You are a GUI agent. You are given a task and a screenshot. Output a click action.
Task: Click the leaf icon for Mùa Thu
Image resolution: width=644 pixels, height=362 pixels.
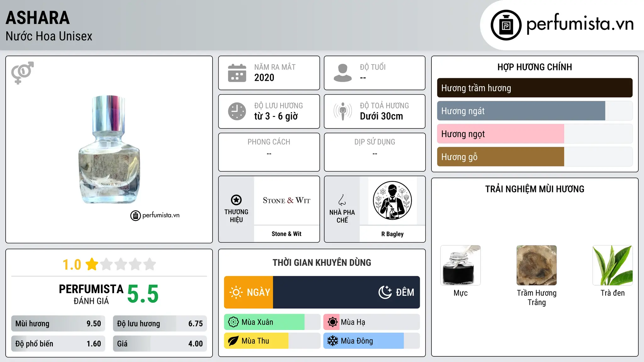tap(233, 341)
